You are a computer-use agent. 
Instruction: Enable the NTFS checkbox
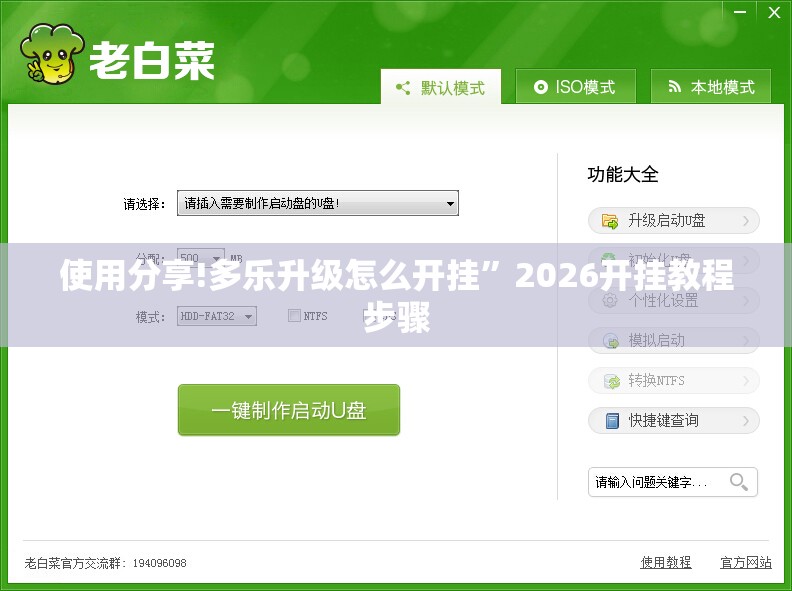(294, 316)
